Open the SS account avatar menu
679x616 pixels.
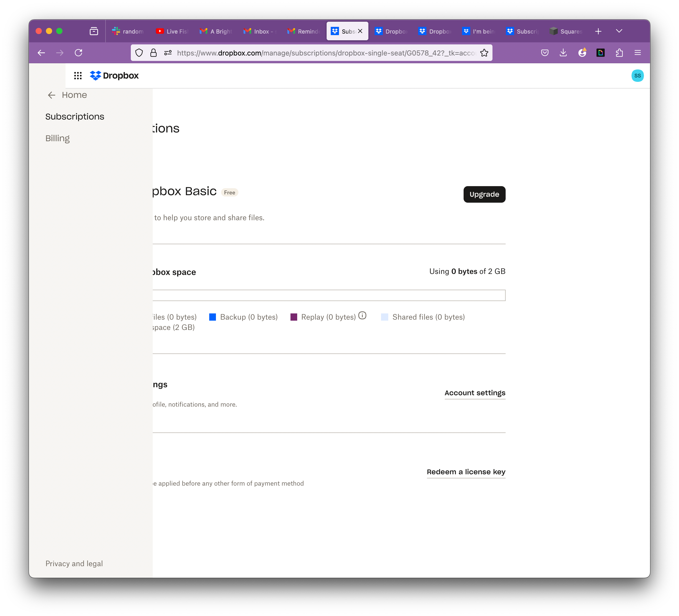(637, 75)
